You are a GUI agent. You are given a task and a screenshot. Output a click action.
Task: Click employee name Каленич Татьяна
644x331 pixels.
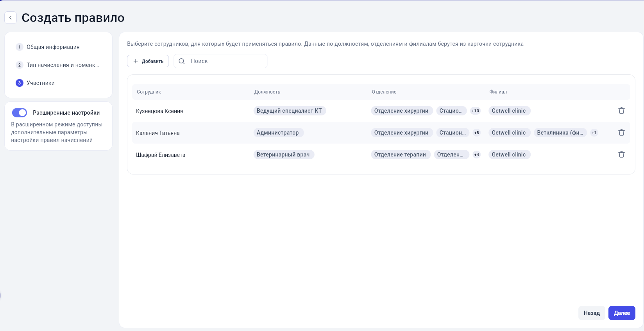[x=158, y=133]
